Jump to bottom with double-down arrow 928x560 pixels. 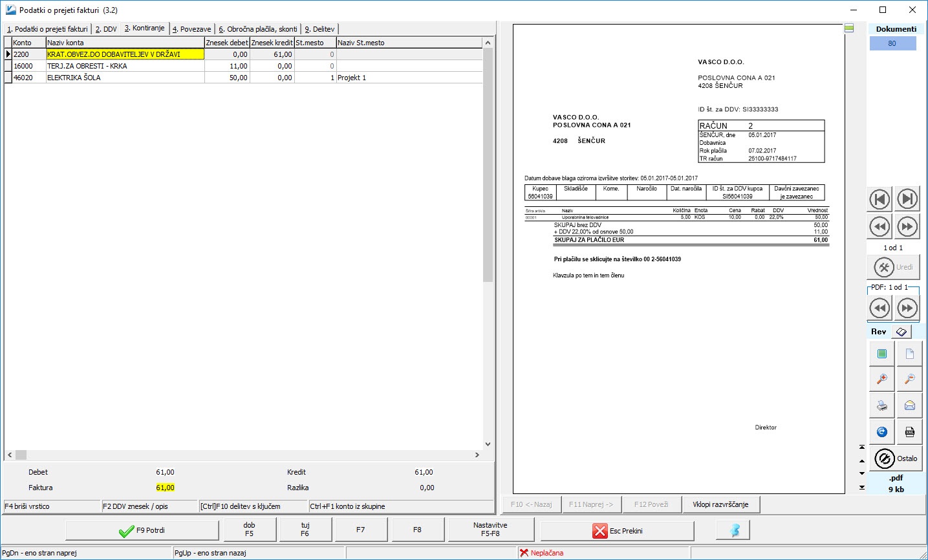[x=862, y=488]
